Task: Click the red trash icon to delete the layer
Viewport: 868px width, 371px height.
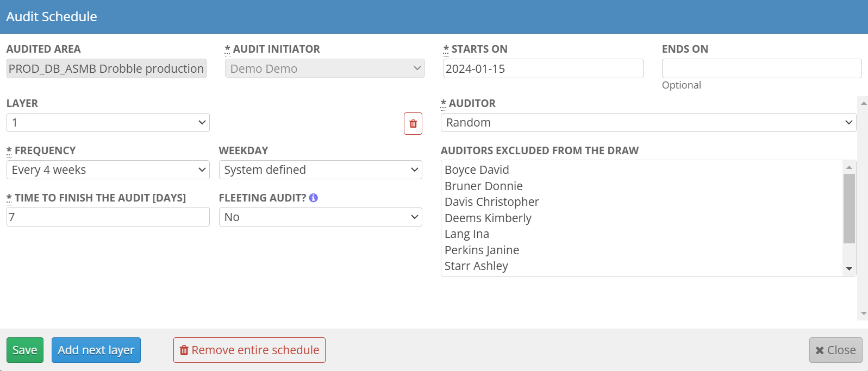Action: tap(413, 123)
